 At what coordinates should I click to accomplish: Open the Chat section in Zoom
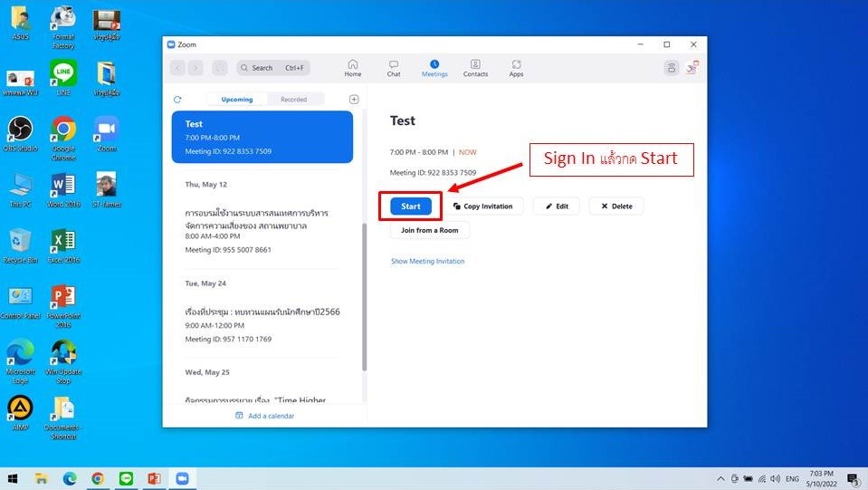click(x=394, y=68)
